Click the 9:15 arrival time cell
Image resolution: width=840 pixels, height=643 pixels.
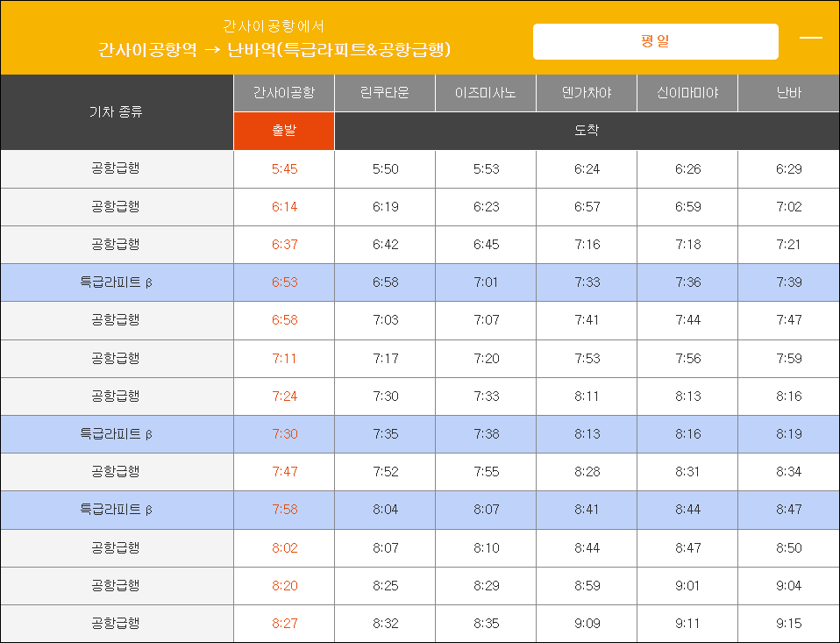788,623
